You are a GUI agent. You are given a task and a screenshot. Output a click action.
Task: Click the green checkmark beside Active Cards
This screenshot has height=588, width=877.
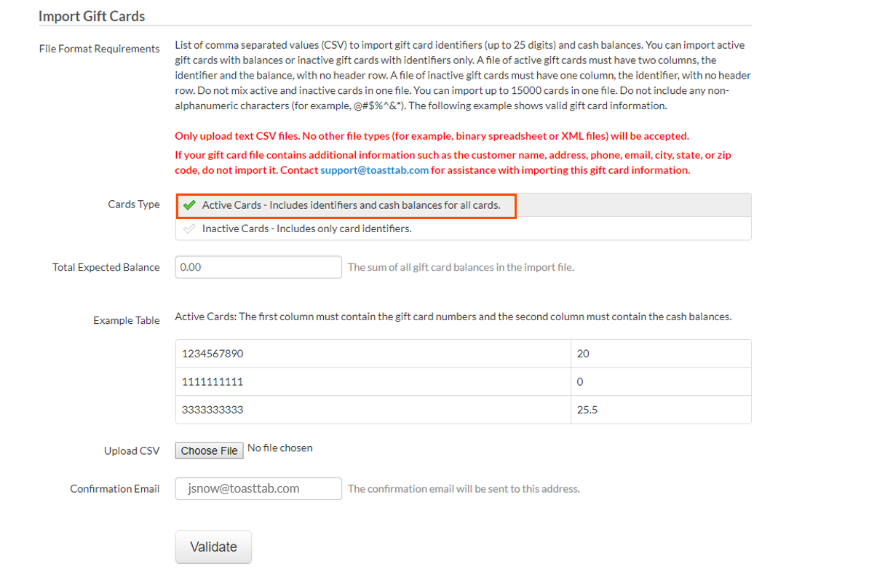(189, 205)
